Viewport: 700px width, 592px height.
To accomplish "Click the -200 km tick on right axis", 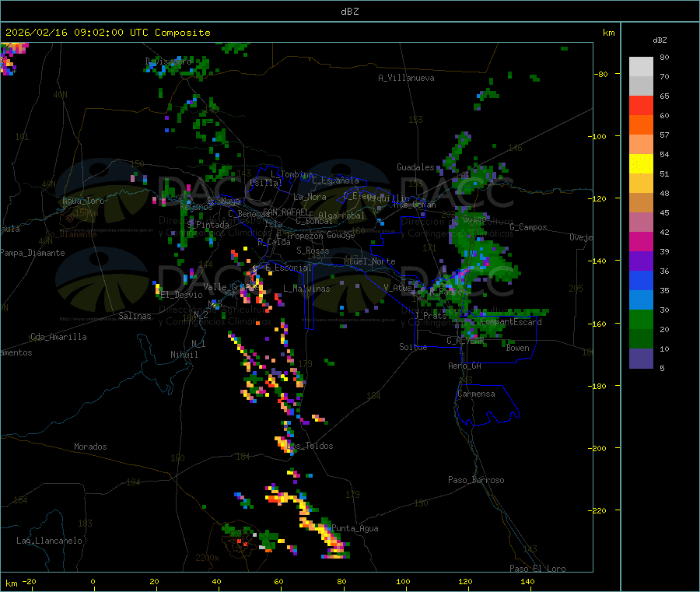I will pos(599,448).
